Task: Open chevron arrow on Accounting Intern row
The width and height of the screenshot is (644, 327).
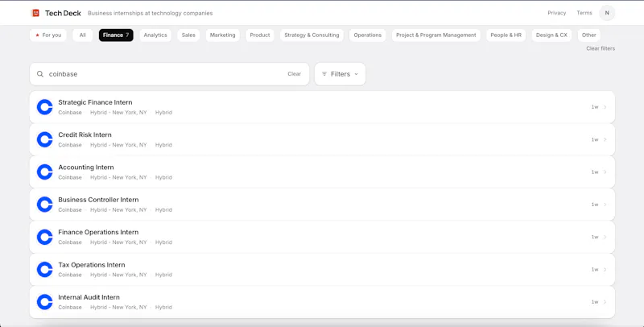Action: point(605,172)
